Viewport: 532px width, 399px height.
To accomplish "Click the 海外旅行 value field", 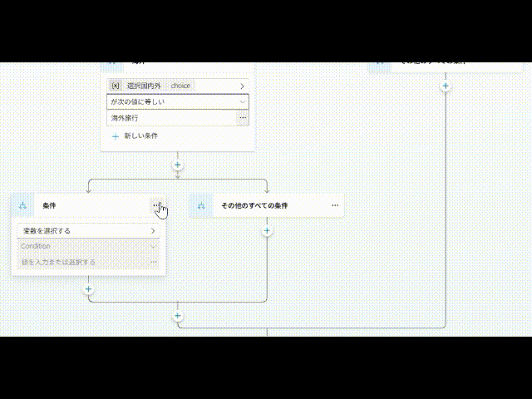I will click(171, 118).
